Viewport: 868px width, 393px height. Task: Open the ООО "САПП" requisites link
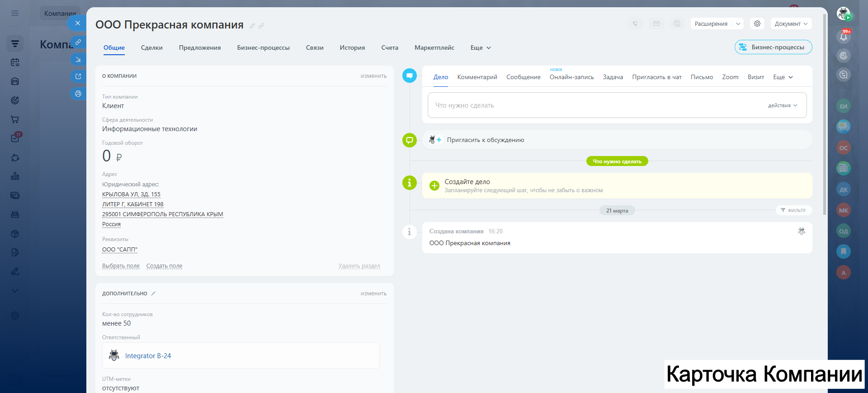coord(119,249)
